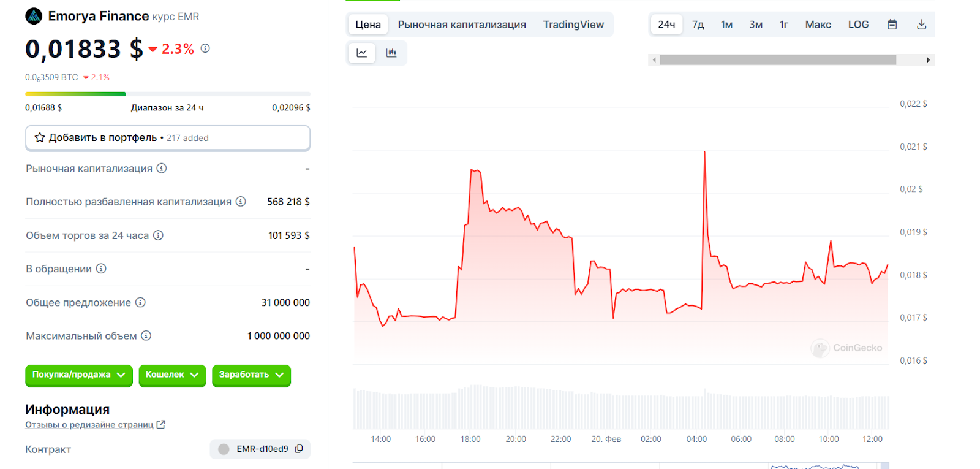Select the 24ч time range
This screenshot has height=469, width=980.
point(666,25)
